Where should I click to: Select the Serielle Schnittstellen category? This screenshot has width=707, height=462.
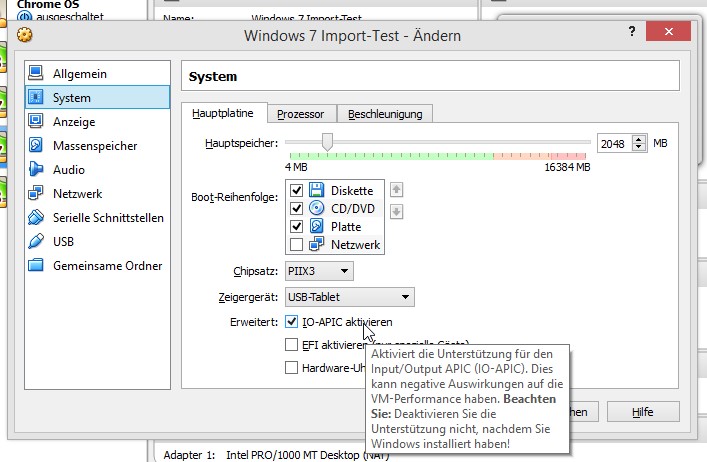click(x=97, y=218)
